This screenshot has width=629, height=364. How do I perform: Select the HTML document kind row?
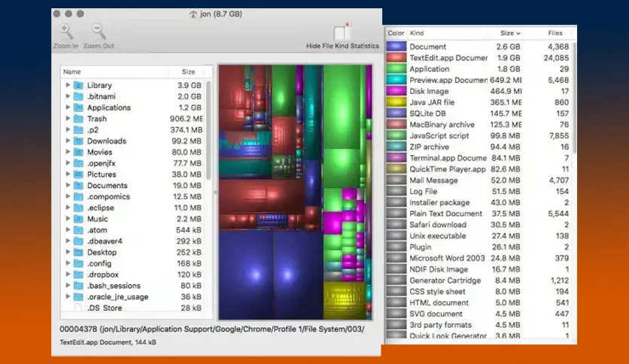(x=479, y=302)
